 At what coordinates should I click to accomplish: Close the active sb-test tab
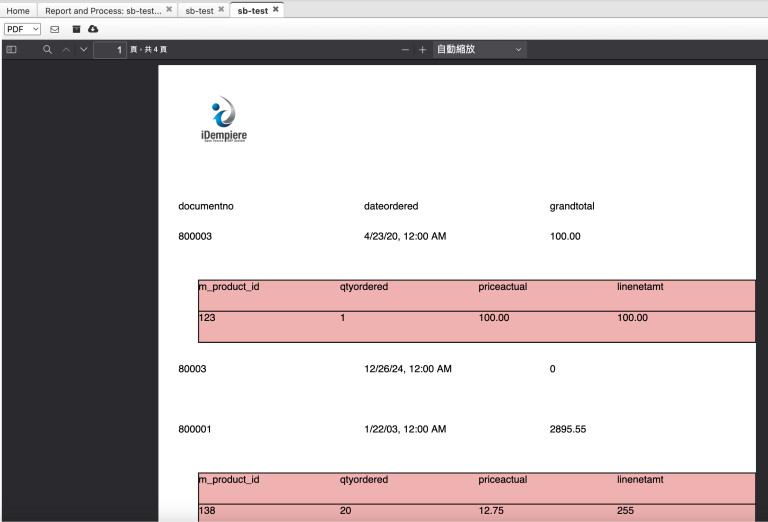(x=276, y=9)
